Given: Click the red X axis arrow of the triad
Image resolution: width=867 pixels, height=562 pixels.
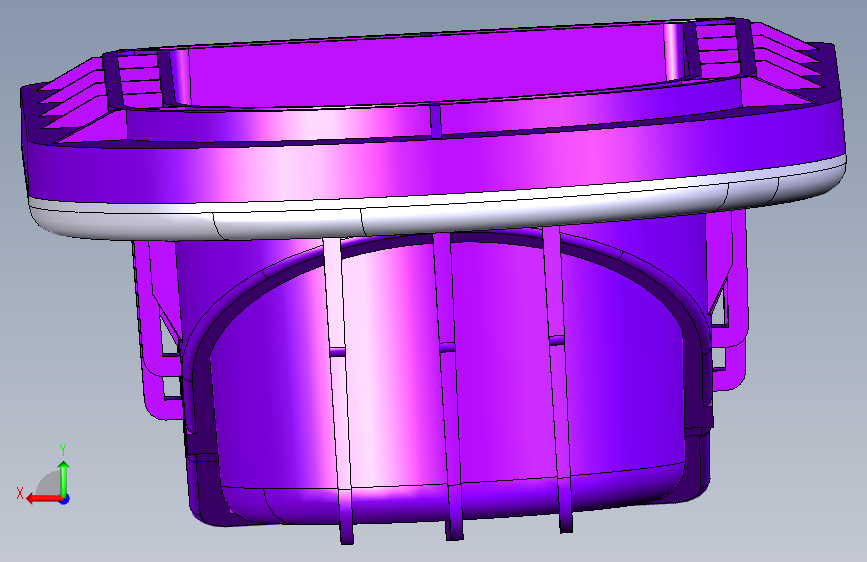Looking at the screenshot, I should coord(43,499).
